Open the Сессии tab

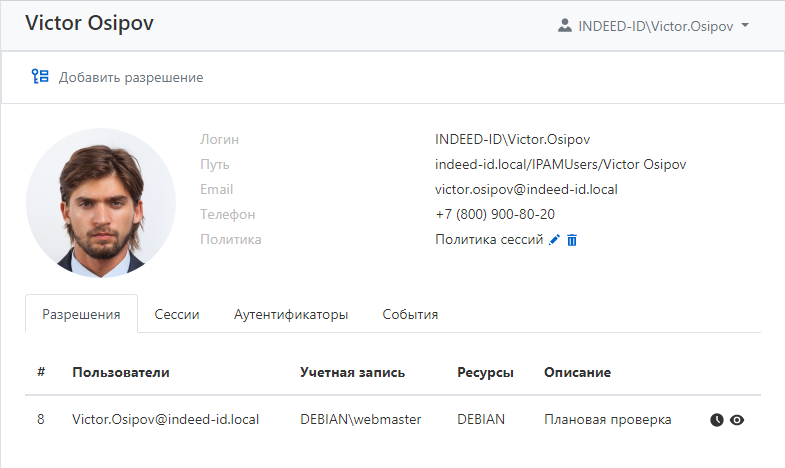(x=177, y=314)
